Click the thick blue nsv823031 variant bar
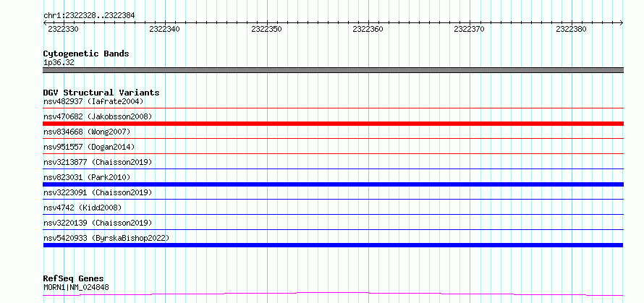 333,184
